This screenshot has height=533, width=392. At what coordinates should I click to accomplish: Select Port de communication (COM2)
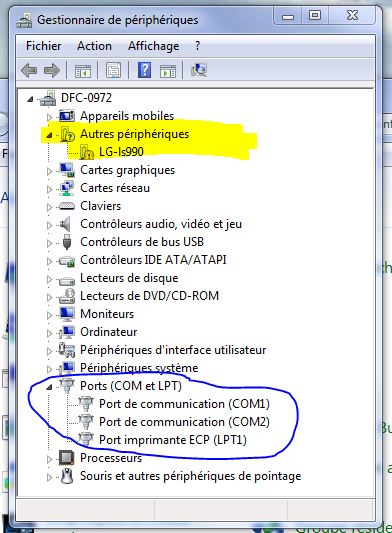point(184,422)
